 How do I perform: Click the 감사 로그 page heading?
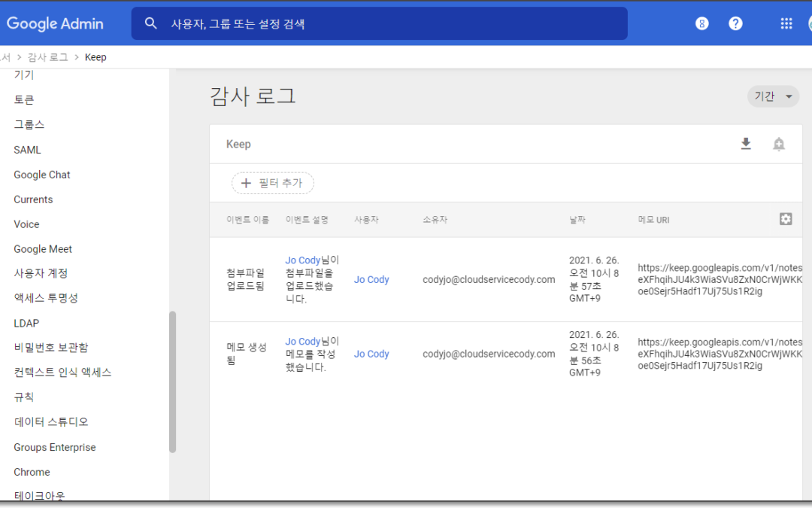pos(253,96)
